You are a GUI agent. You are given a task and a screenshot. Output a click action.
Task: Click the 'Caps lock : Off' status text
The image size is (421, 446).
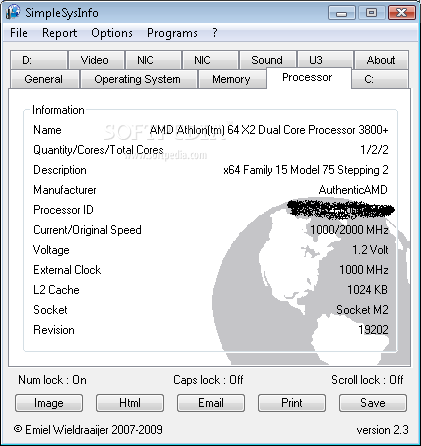pos(208,380)
